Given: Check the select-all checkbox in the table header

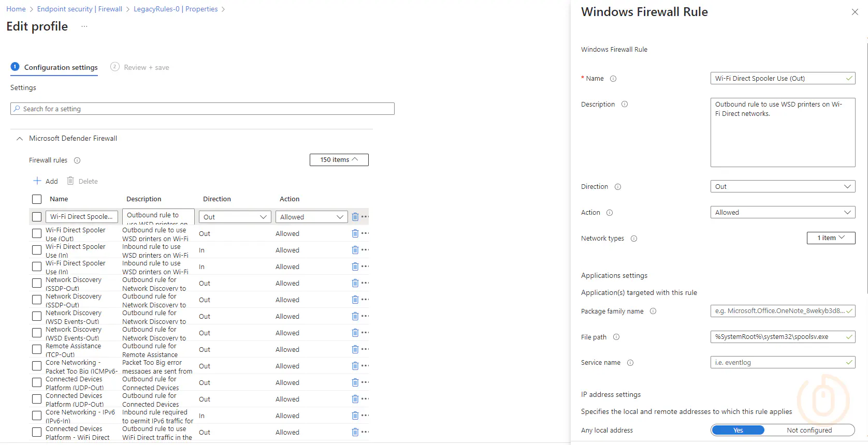Looking at the screenshot, I should coord(37,199).
